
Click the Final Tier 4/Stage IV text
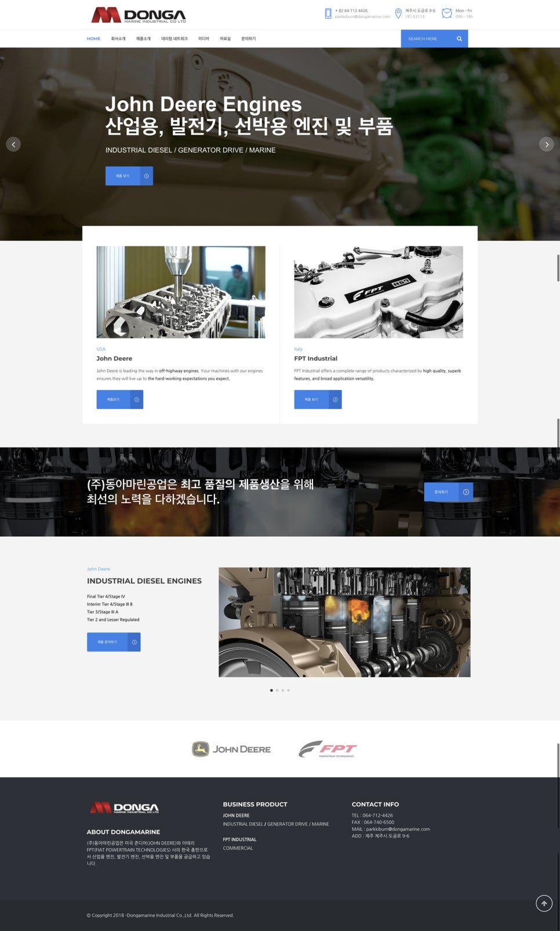coord(106,597)
